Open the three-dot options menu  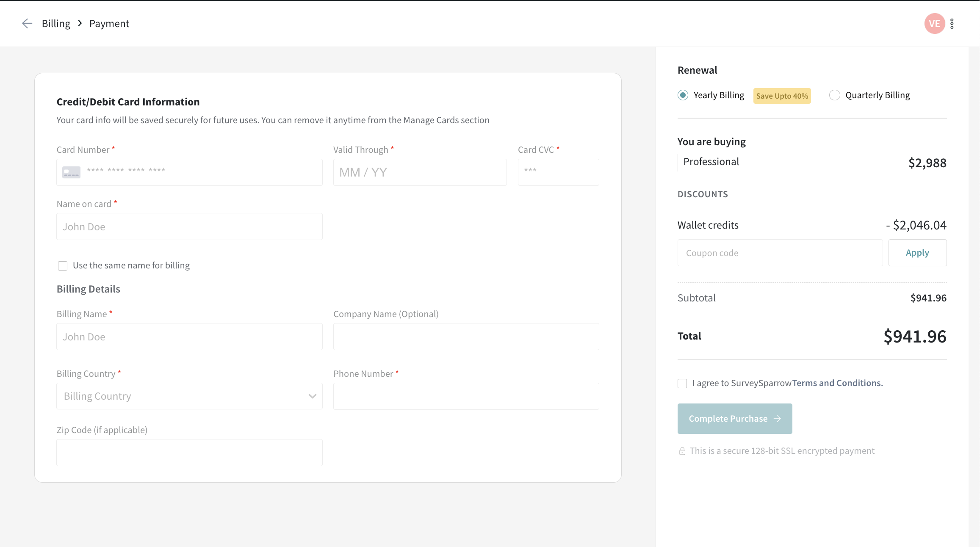pyautogui.click(x=952, y=24)
